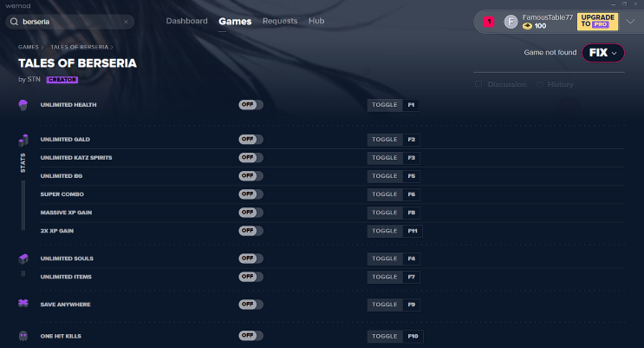644x348 pixels.
Task: Click the CREATOR badge
Action: click(62, 80)
